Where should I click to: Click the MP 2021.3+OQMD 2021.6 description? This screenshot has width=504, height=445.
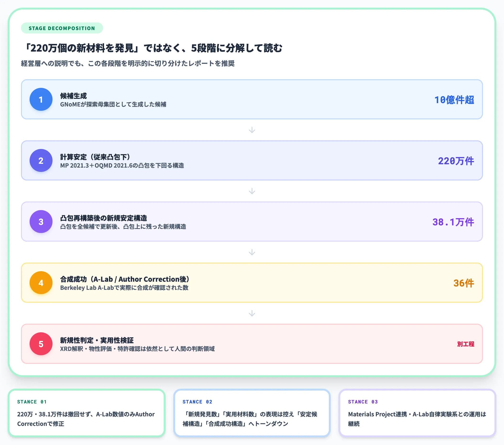(x=122, y=165)
